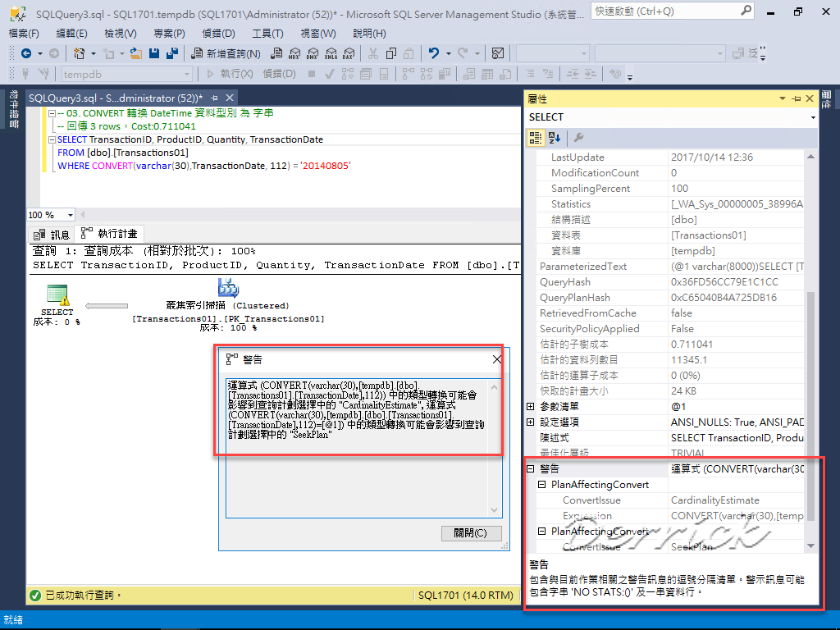The width and height of the screenshot is (840, 630).
Task: Click the Undo toolbar icon
Action: pyautogui.click(x=433, y=52)
